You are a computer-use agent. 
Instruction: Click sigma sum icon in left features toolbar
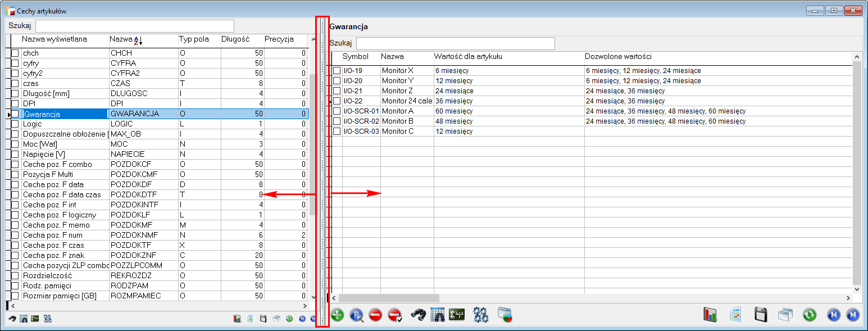[35, 319]
